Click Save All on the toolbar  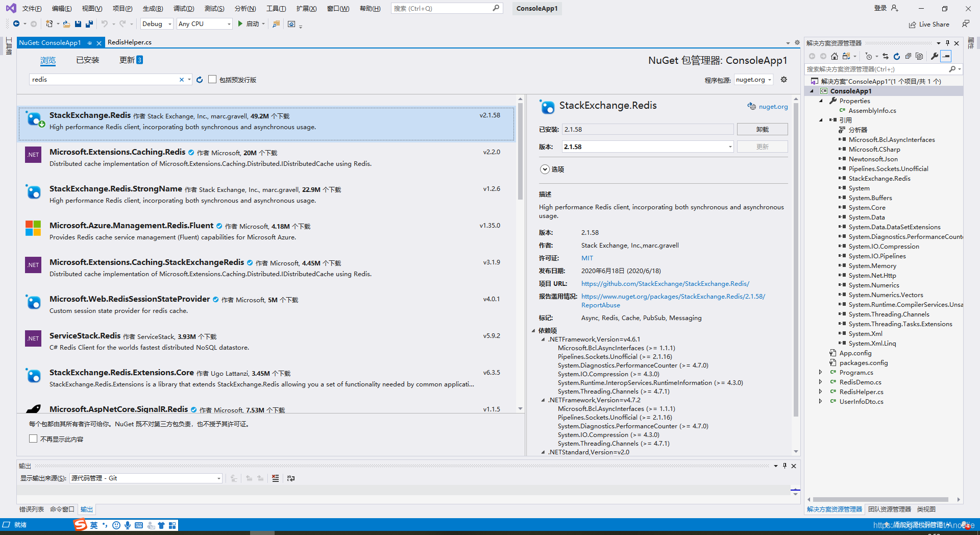pyautogui.click(x=89, y=24)
